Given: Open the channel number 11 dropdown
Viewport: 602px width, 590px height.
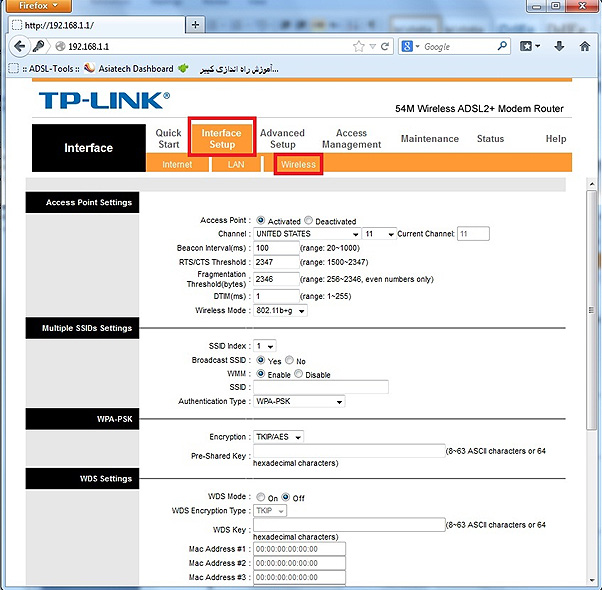Looking at the screenshot, I should 379,234.
